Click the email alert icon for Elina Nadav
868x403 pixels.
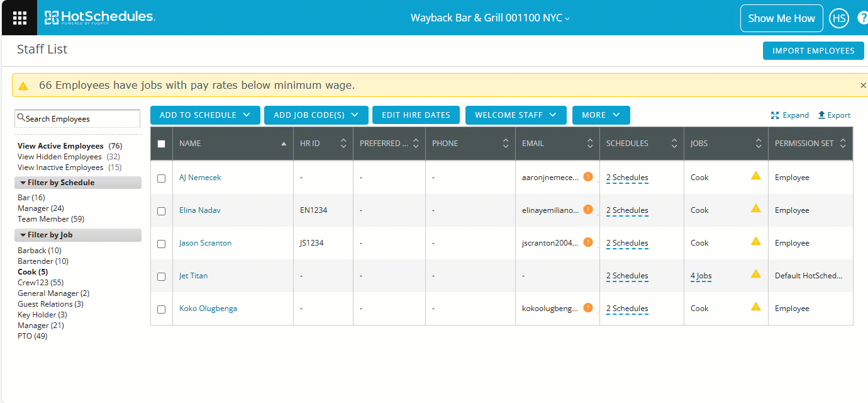tap(588, 210)
